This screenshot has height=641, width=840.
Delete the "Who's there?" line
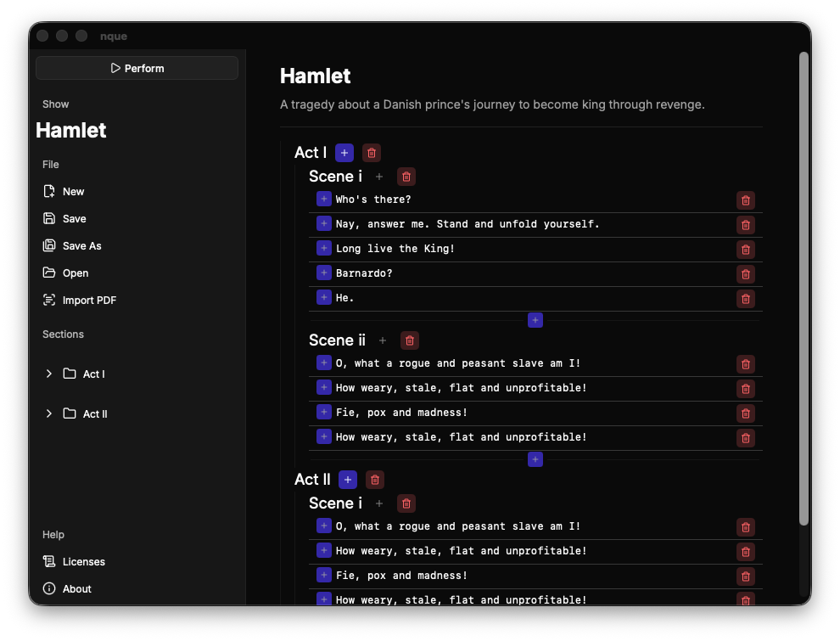point(745,200)
